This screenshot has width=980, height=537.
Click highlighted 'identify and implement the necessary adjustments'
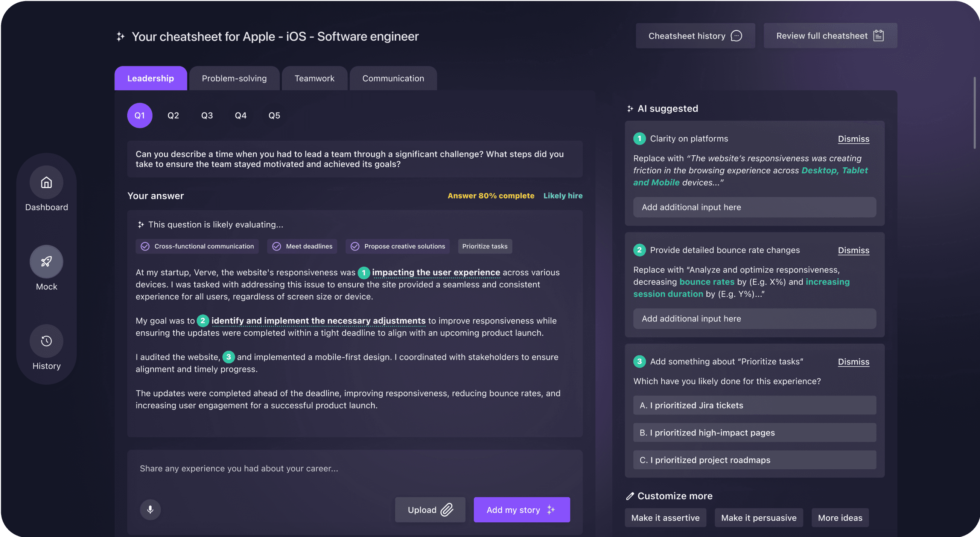pyautogui.click(x=318, y=321)
